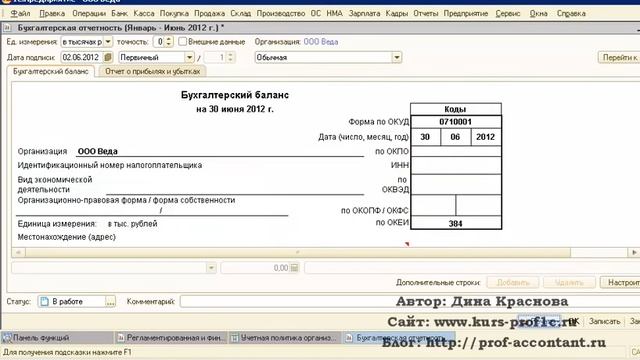Screen dimensions: 640x360
Task: Click the Дата подписи date field
Action: point(82,57)
